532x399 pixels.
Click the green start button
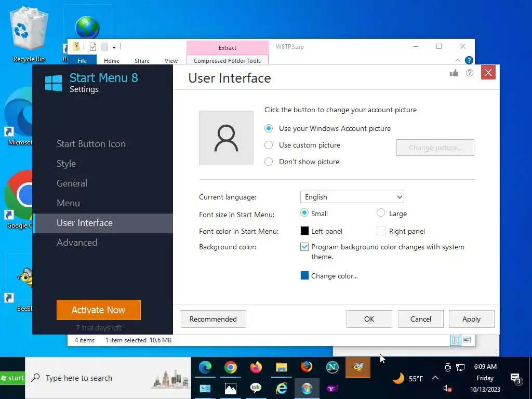coord(12,378)
